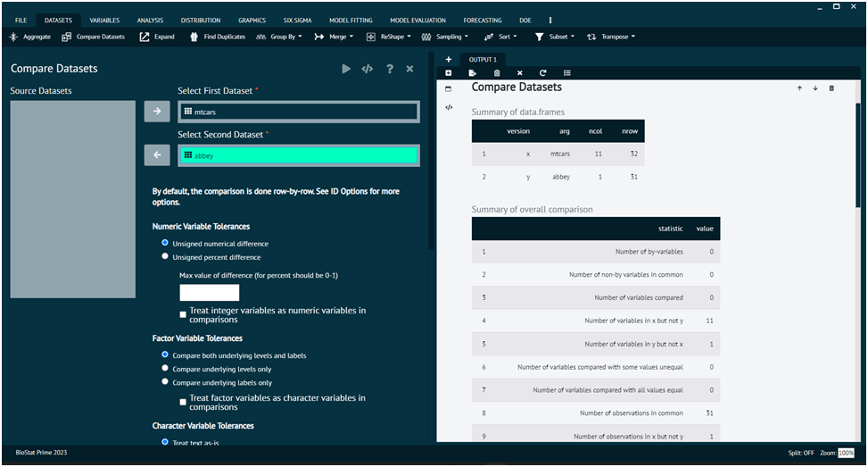868x467 pixels.
Task: Open the Model Fitting menu tab
Action: pos(350,20)
